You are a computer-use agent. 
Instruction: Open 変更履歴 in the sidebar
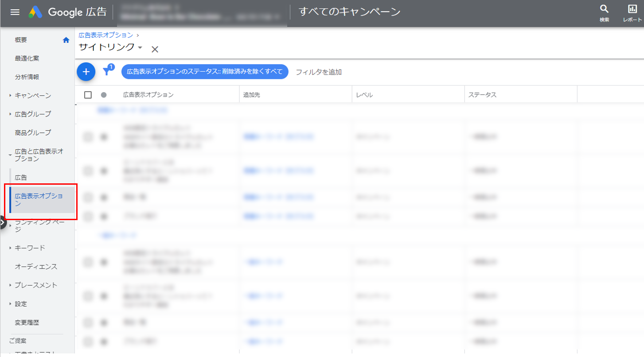tap(27, 322)
